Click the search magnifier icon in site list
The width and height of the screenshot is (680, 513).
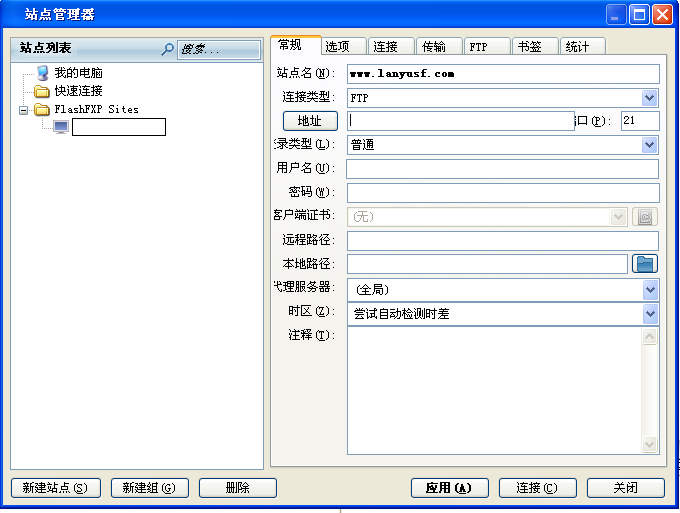point(167,49)
